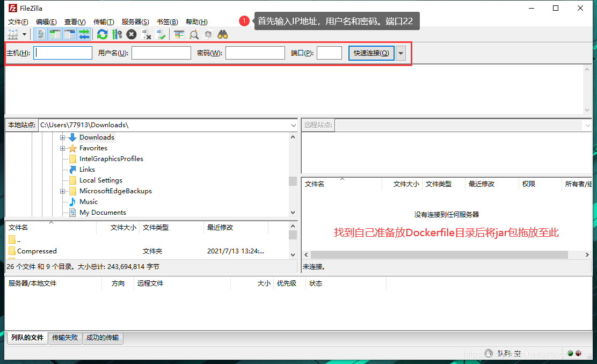
Task: Click the 用户名 username field
Action: (161, 53)
